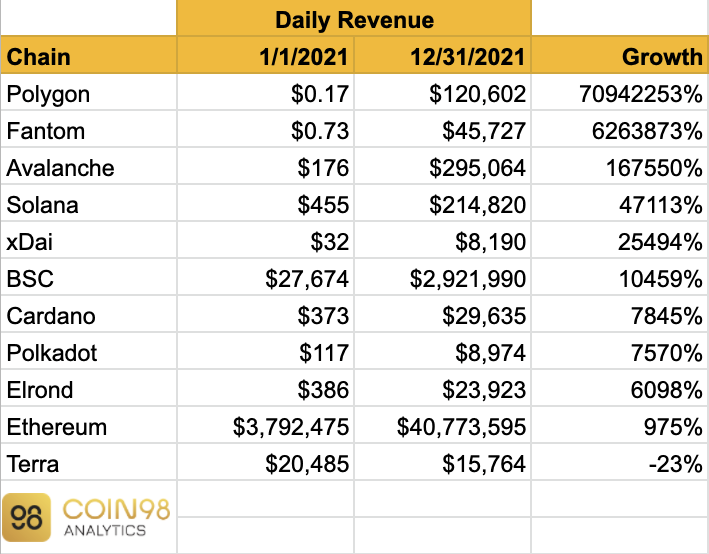The width and height of the screenshot is (709, 554).
Task: Select the $455 Solana cell
Action: click(265, 204)
